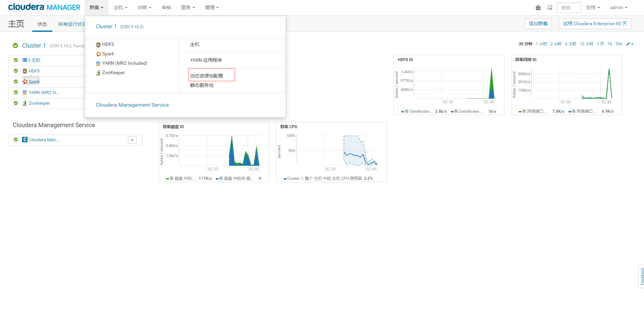644x309 pixels.
Task: Click the HDFS icon in dropdown menu
Action: 98,45
